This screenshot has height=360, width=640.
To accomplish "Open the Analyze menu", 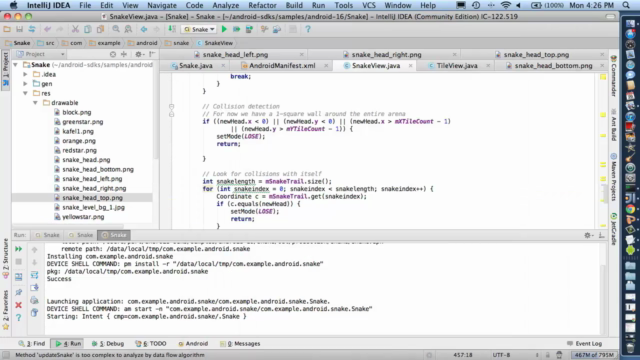I will click(x=225, y=5).
